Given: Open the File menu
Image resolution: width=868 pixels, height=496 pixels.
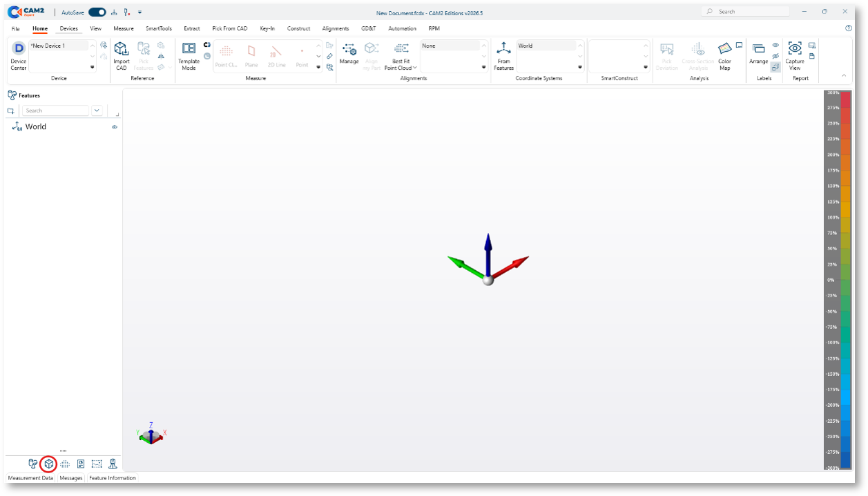Looking at the screenshot, I should [x=16, y=29].
